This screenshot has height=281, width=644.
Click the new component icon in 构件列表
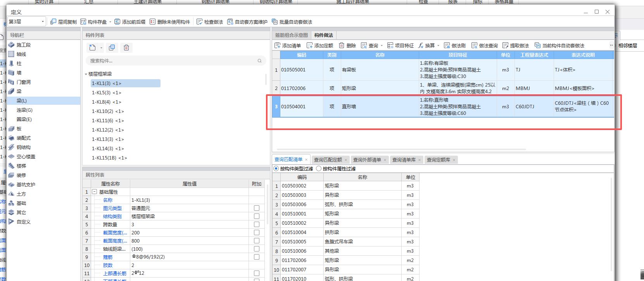[x=92, y=48]
